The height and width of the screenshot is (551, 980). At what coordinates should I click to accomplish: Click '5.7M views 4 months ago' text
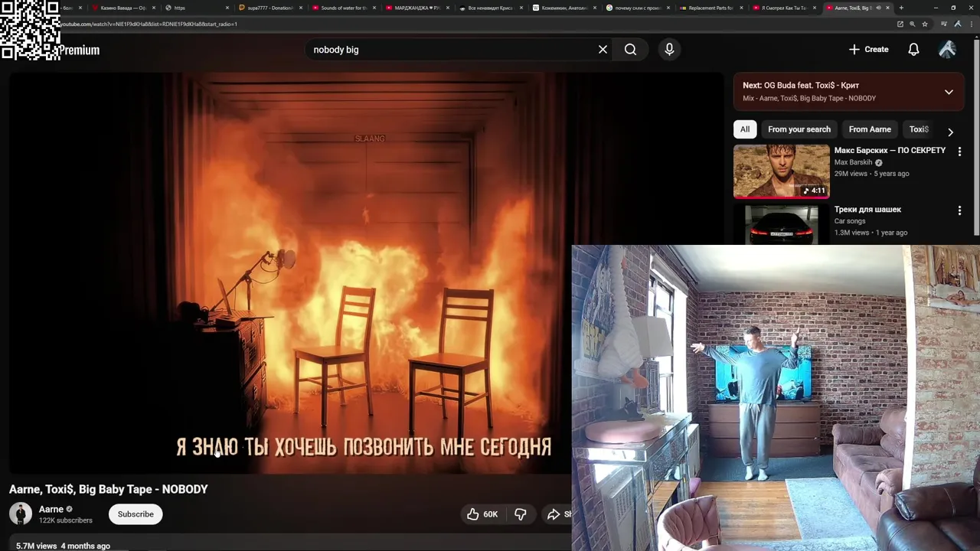(63, 546)
